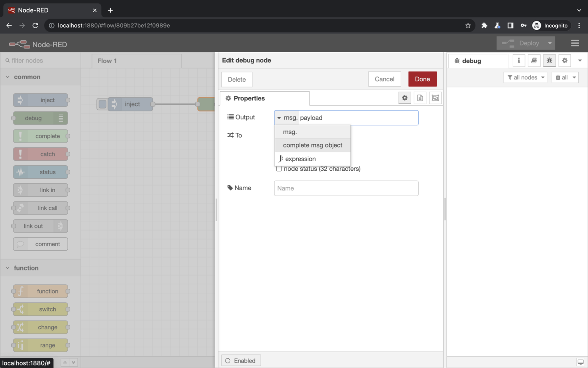Cancel the debug node edit
The height and width of the screenshot is (368, 588).
pos(384,79)
